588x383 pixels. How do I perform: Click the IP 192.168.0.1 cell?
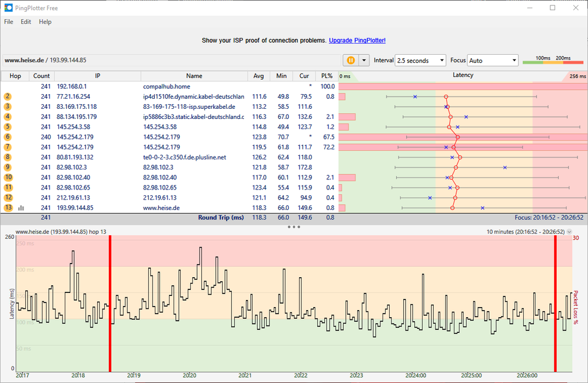pyautogui.click(x=72, y=86)
